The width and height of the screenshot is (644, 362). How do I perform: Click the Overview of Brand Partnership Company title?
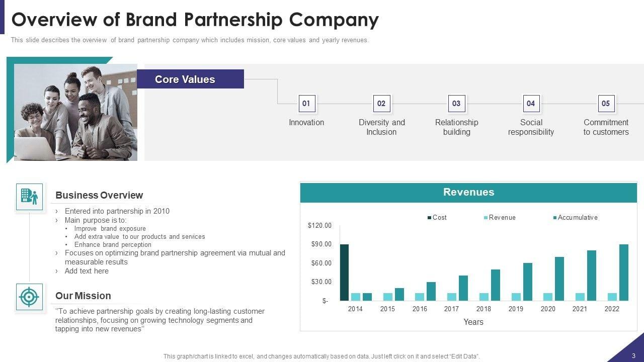[x=195, y=20]
